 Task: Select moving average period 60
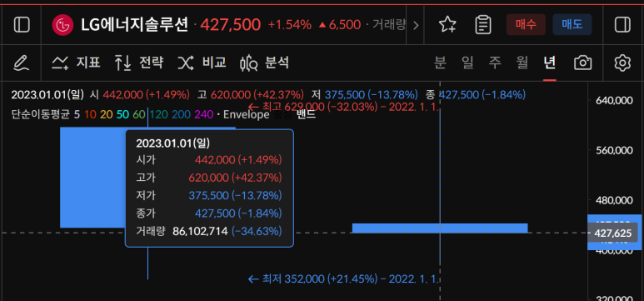(x=139, y=114)
